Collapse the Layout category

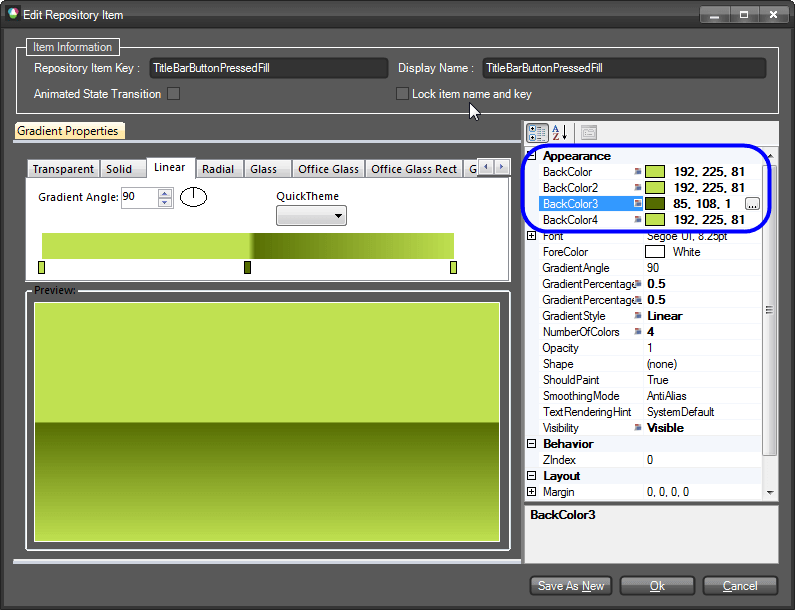click(x=531, y=476)
